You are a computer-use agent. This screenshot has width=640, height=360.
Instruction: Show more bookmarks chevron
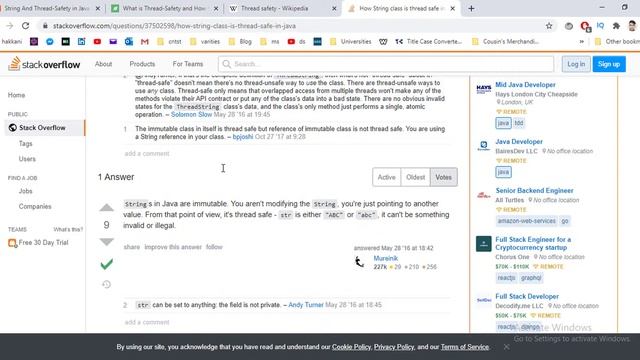click(x=582, y=42)
